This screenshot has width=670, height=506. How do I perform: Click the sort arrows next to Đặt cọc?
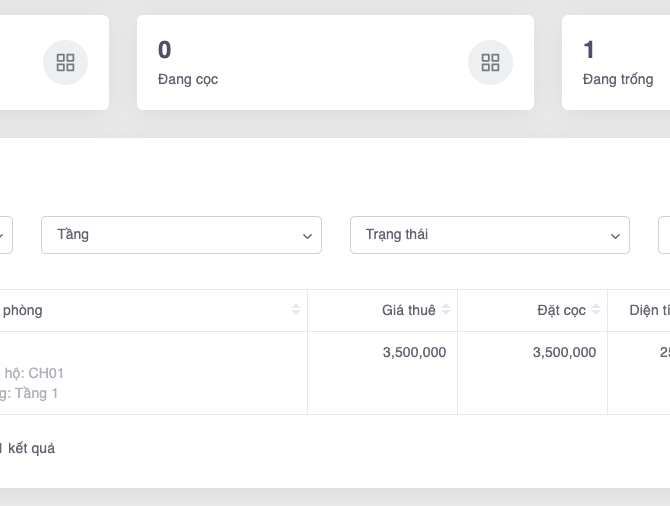[596, 310]
